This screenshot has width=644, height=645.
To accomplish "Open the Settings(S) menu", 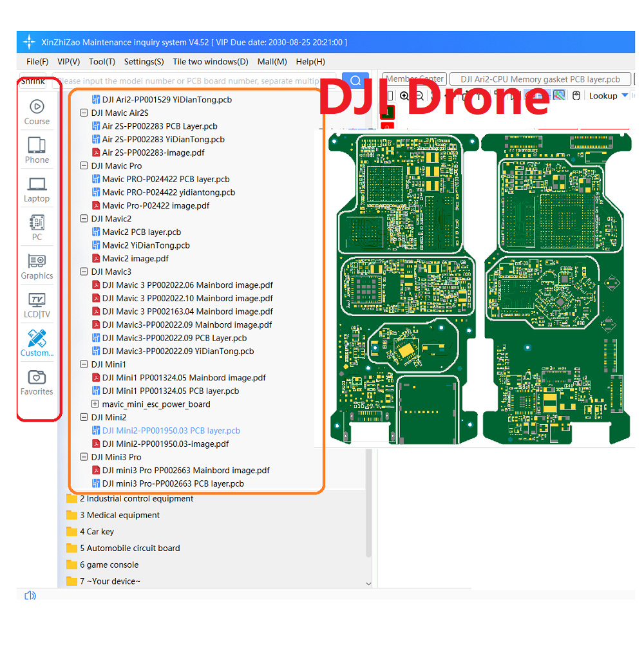I will point(144,62).
